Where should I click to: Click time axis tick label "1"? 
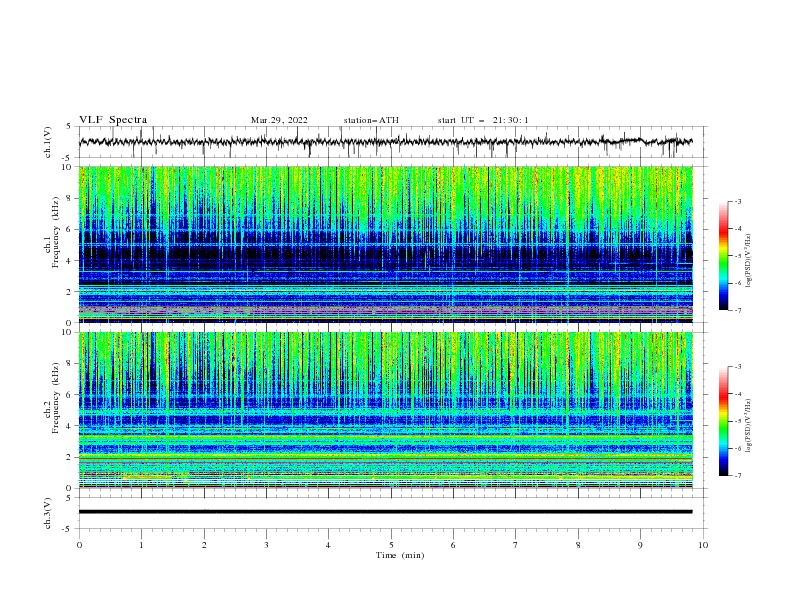(x=141, y=545)
